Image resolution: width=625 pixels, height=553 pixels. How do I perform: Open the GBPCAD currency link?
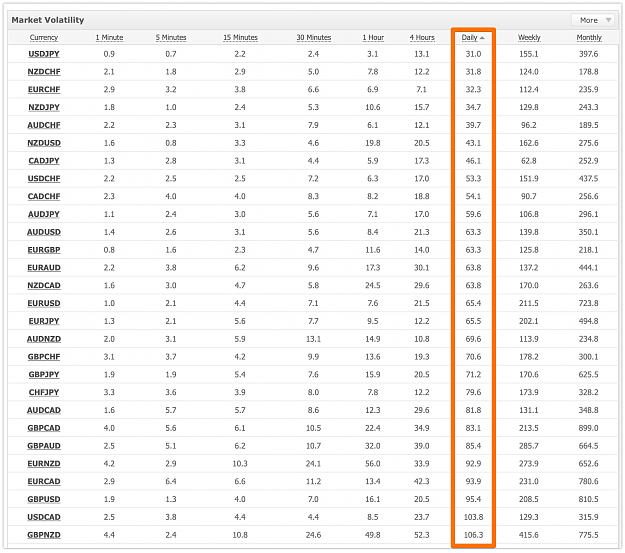(x=44, y=428)
